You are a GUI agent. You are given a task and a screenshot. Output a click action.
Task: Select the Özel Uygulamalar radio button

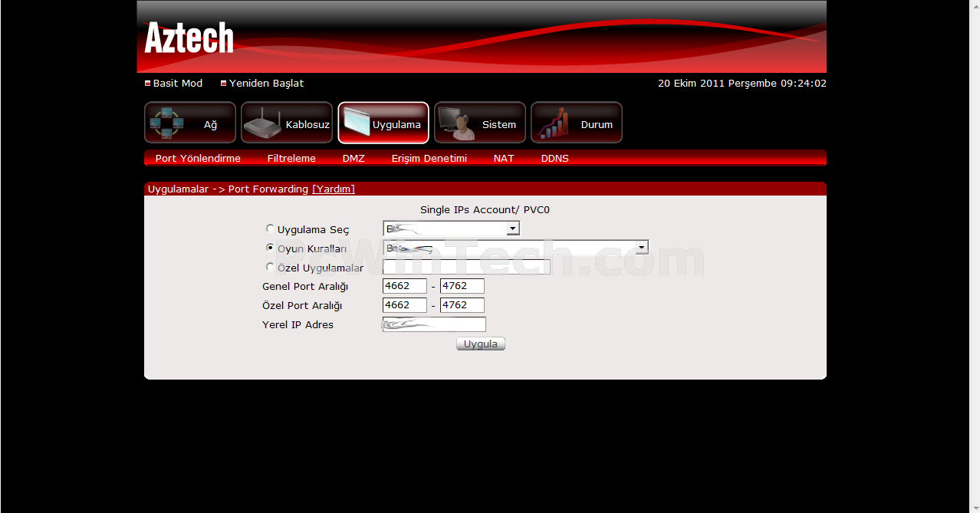(x=270, y=267)
